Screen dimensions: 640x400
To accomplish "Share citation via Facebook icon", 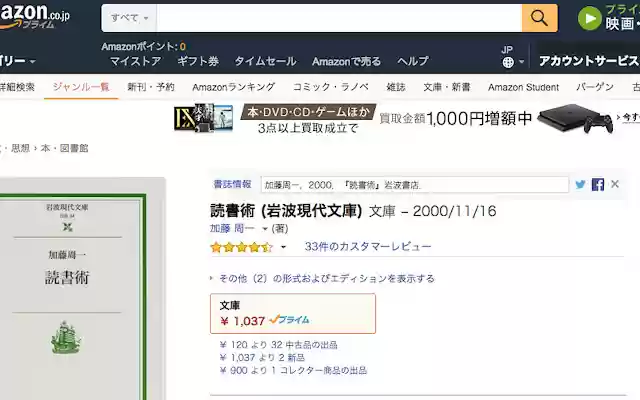I will tap(598, 184).
